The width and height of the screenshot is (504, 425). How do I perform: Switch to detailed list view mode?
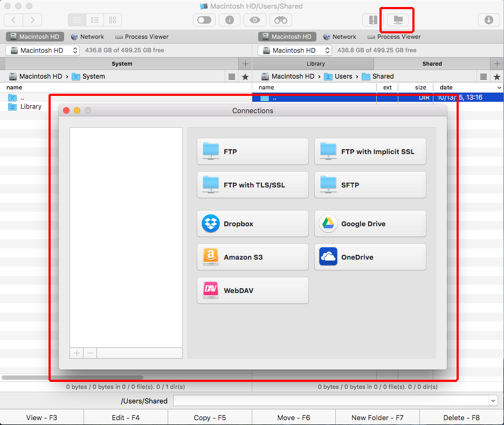click(95, 20)
